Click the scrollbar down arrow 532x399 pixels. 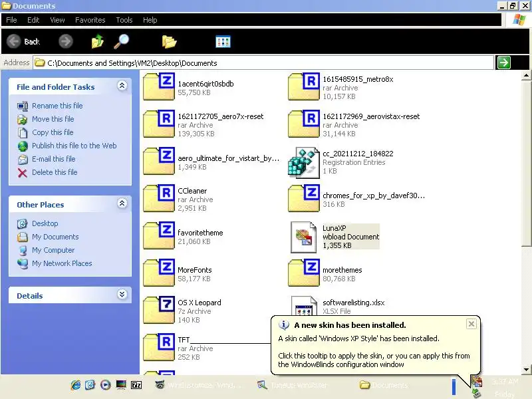[526, 370]
